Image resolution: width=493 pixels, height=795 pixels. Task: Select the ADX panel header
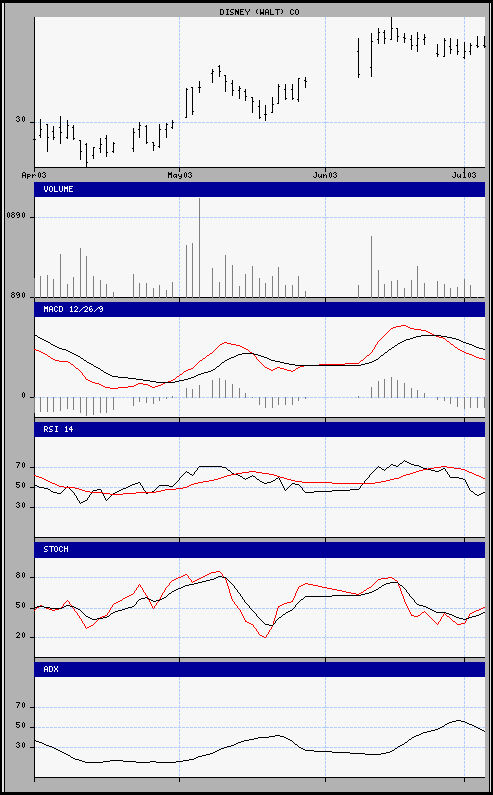(x=260, y=669)
